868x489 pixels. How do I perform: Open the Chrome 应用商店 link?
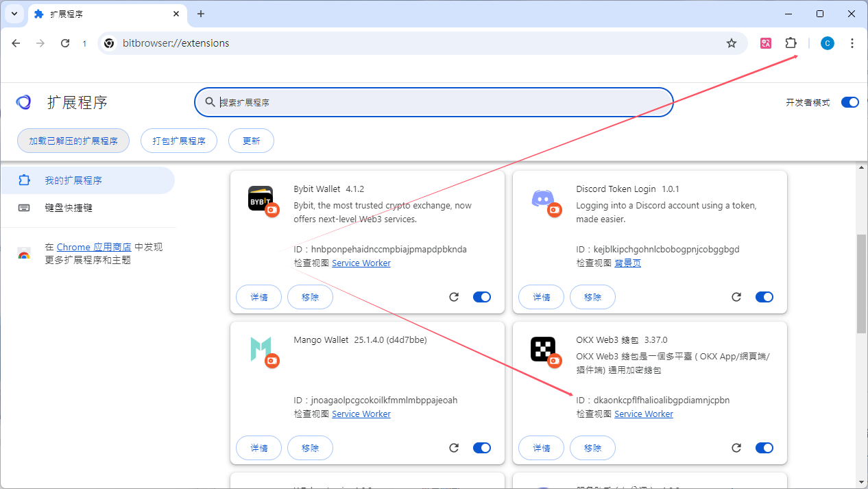[x=94, y=247]
